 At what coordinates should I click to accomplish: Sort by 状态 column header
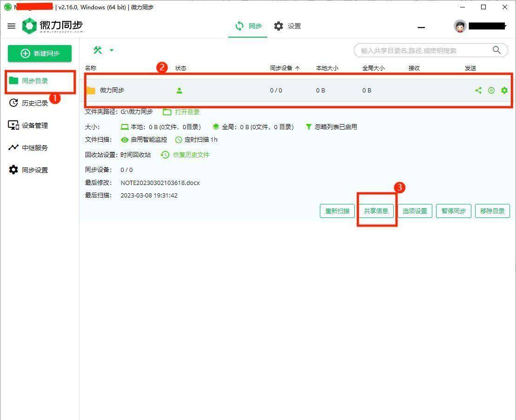point(181,68)
